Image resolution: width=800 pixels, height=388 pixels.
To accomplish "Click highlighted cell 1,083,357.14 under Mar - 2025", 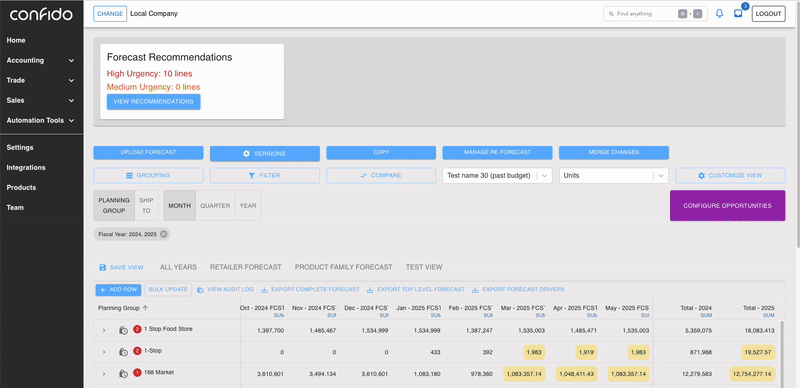I will 525,374.
